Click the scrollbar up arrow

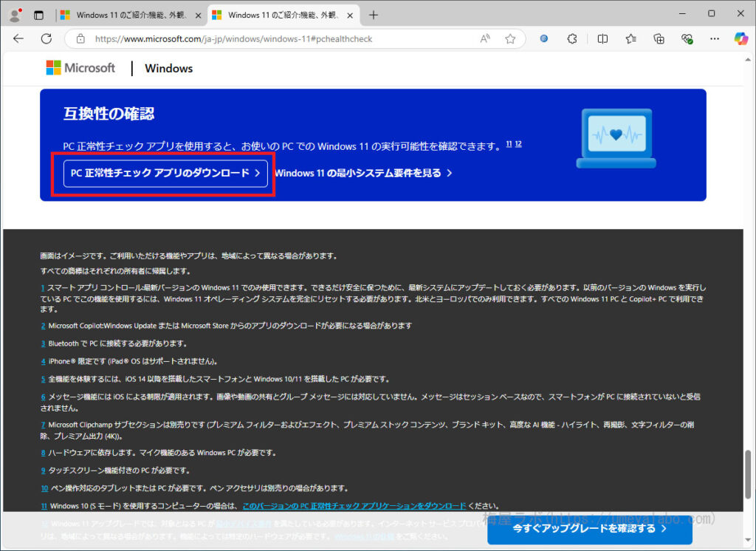click(x=748, y=60)
